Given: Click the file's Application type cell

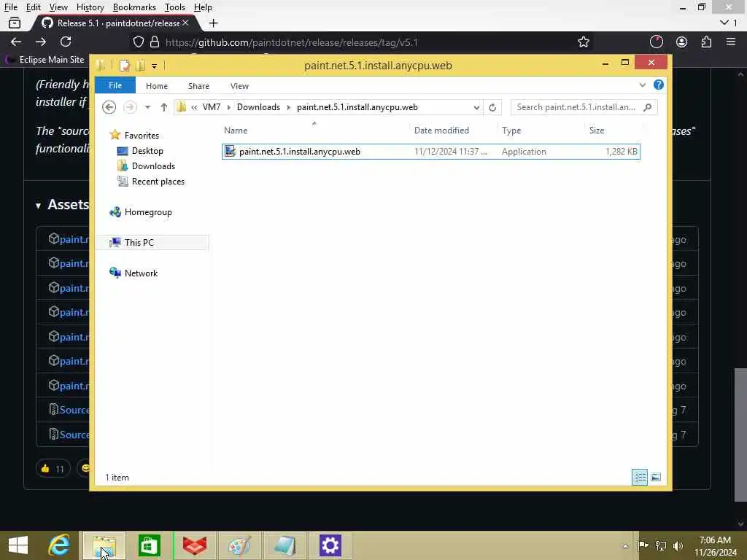Looking at the screenshot, I should 524,152.
